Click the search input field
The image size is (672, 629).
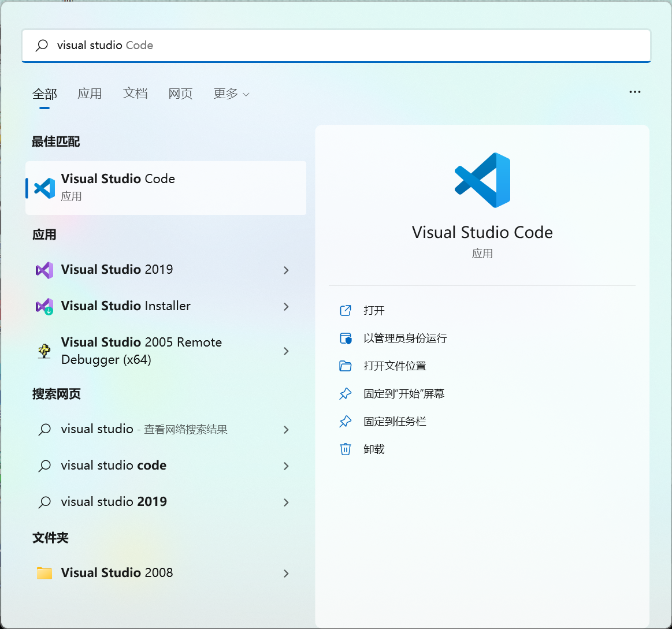pos(347,46)
